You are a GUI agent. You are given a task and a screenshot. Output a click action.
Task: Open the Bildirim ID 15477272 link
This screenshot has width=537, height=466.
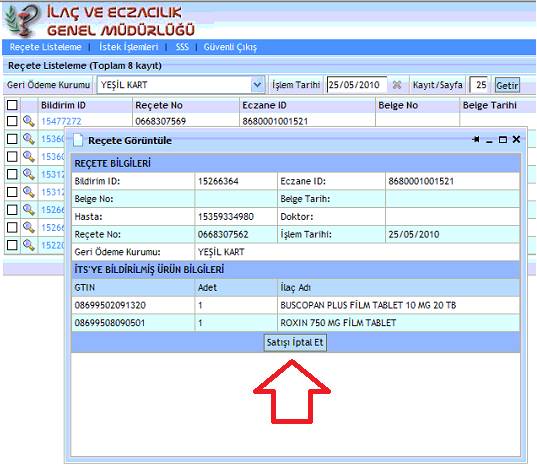click(x=61, y=121)
